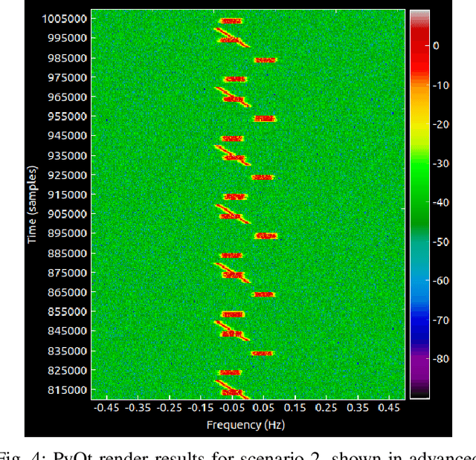Viewport: 476px width, 460px height.
Task: Click the Frequency (Hz) axis title
Action: click(245, 426)
